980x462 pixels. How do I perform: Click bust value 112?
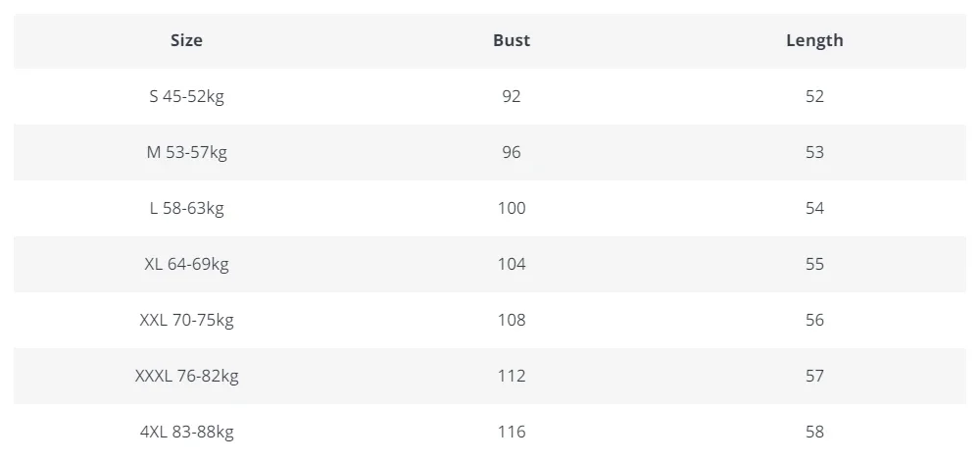pyautogui.click(x=512, y=376)
